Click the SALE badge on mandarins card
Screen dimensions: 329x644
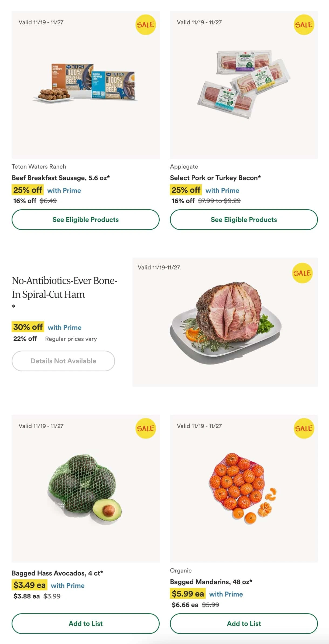[x=304, y=428]
